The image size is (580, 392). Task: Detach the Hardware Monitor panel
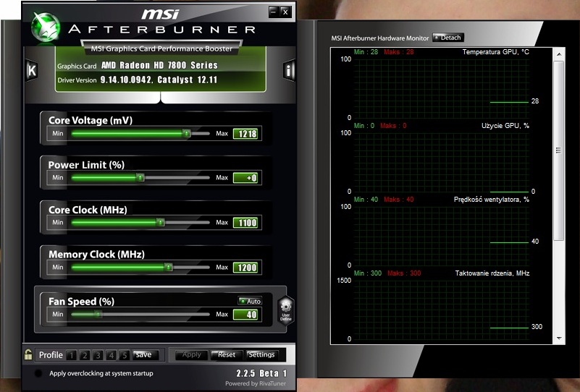(x=447, y=38)
